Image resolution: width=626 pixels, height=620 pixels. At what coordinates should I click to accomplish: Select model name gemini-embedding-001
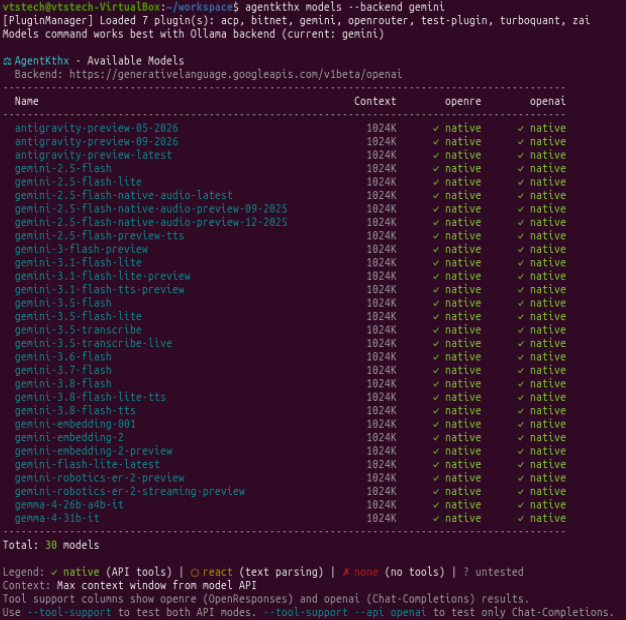75,424
